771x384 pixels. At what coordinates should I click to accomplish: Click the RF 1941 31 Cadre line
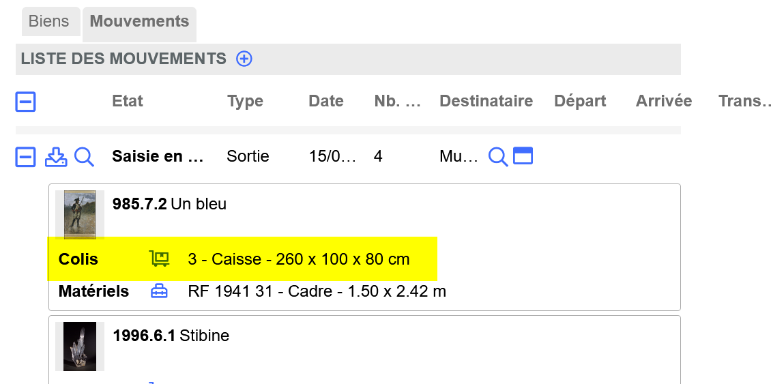pos(317,292)
